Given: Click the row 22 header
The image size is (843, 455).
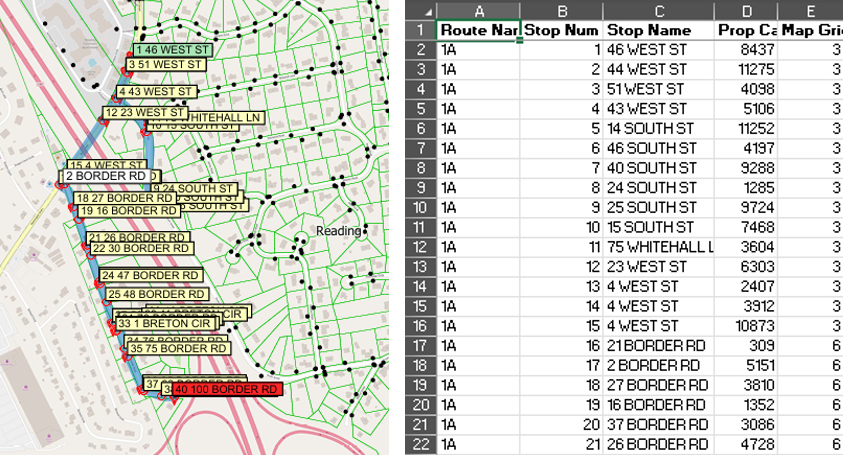Looking at the screenshot, I should pyautogui.click(x=421, y=444).
